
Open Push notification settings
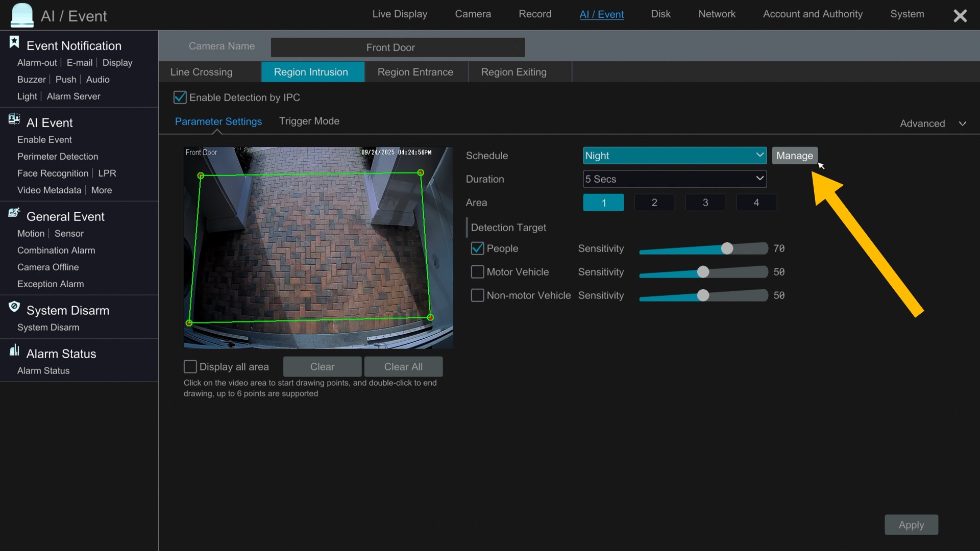pos(66,80)
